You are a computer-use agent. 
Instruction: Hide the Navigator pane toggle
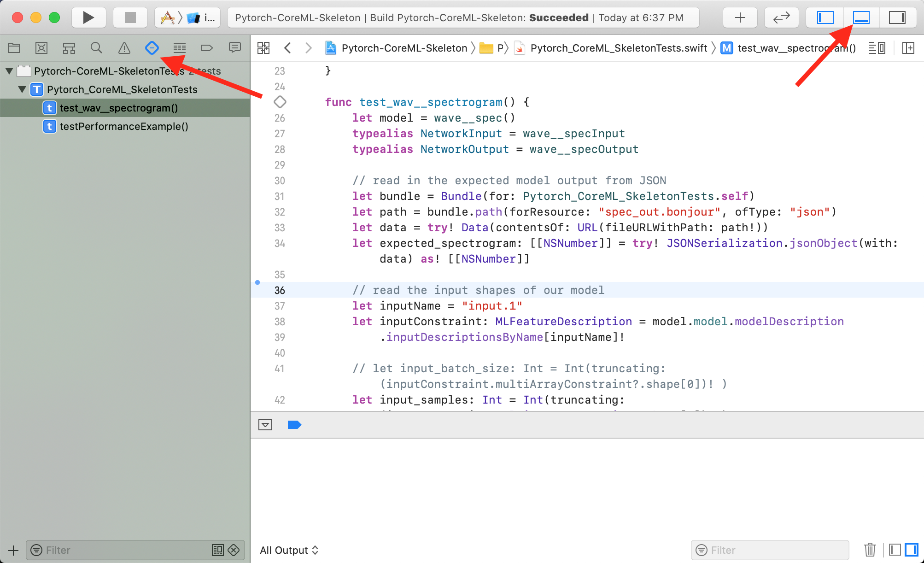pos(825,18)
